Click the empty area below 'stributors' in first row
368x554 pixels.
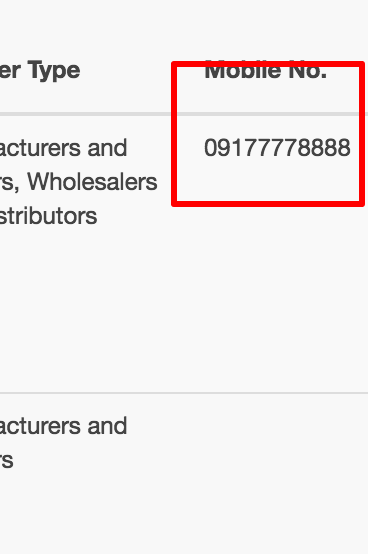pyautogui.click(x=85, y=307)
